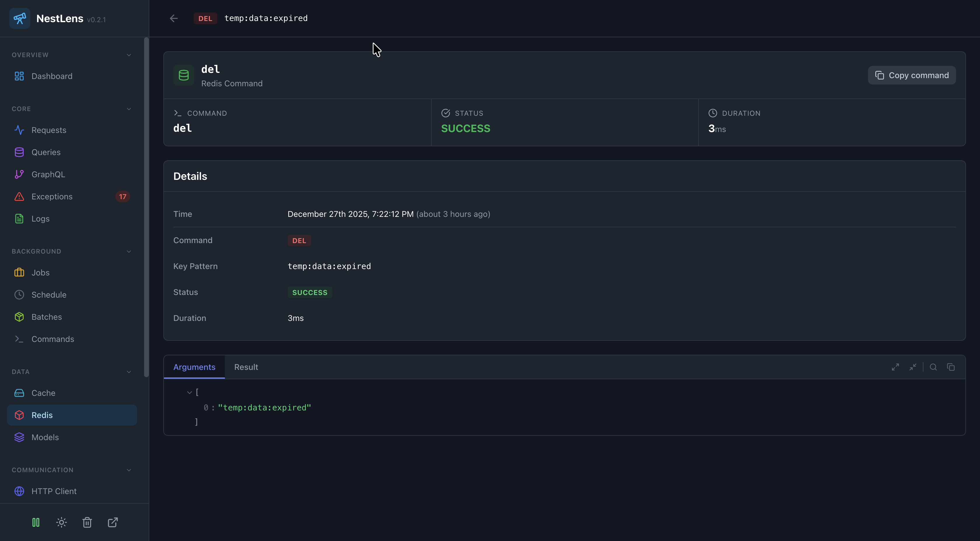Image resolution: width=980 pixels, height=541 pixels.
Task: Toggle light theme with sun icon
Action: (x=61, y=522)
